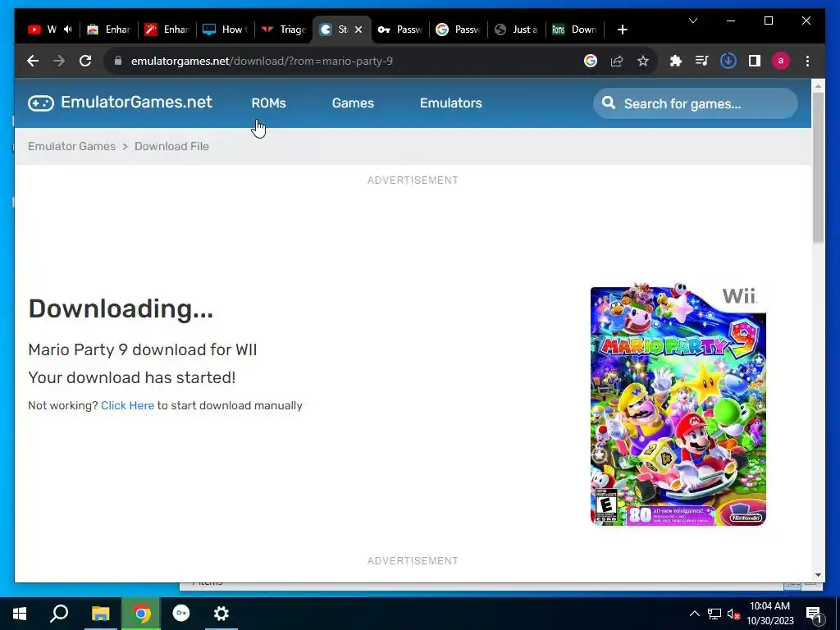The image size is (840, 630).
Task: Switch to second Enhan tab with red icon
Action: pos(167,30)
